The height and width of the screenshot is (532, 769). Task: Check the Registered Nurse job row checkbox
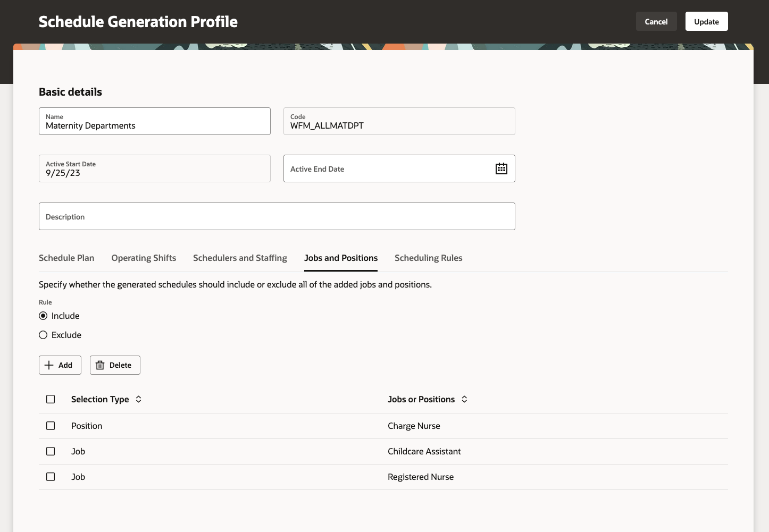51,477
